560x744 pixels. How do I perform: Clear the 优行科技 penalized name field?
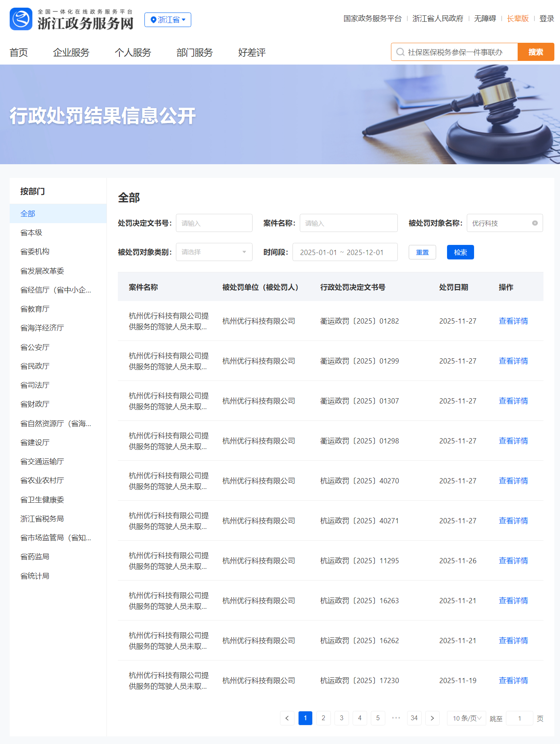pos(535,223)
